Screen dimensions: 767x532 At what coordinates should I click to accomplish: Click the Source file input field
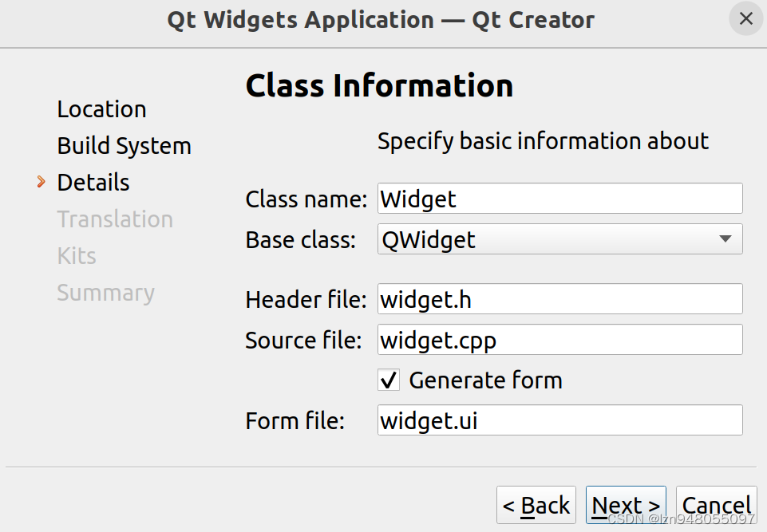[560, 340]
